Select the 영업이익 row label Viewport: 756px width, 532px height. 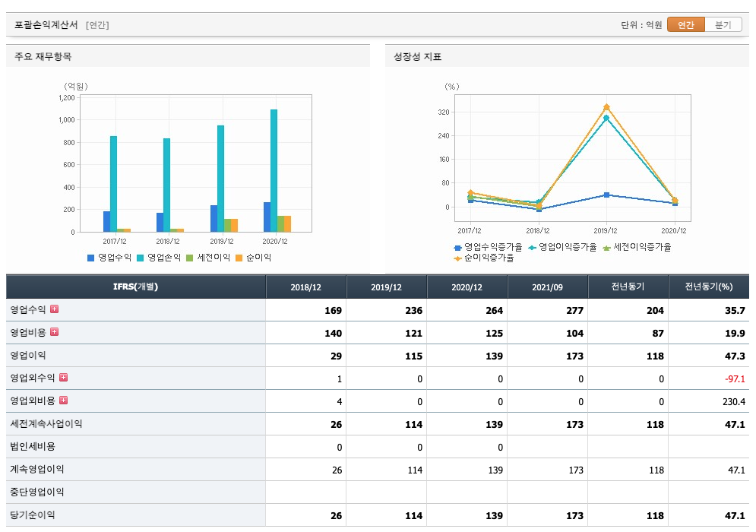pyautogui.click(x=28, y=356)
